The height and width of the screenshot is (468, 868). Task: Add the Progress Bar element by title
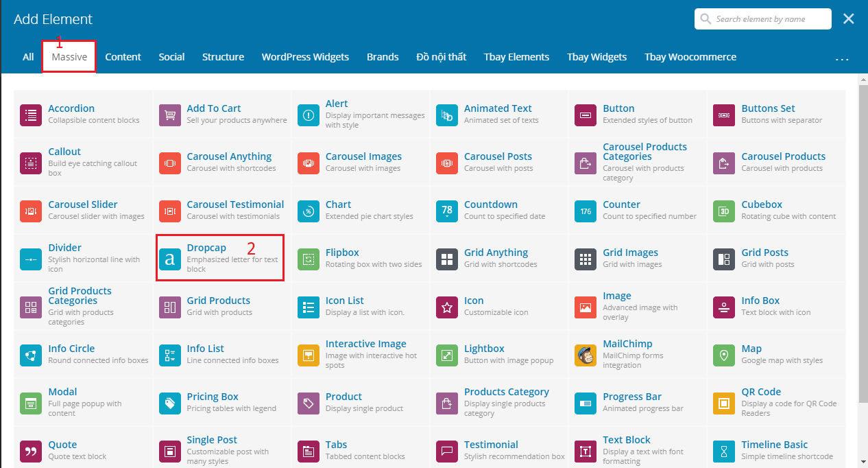(x=632, y=397)
